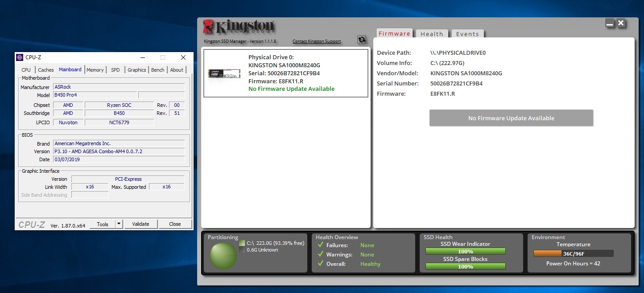Click the Close button in CPU-Z
Screen dimensions: 644x293
click(175, 224)
